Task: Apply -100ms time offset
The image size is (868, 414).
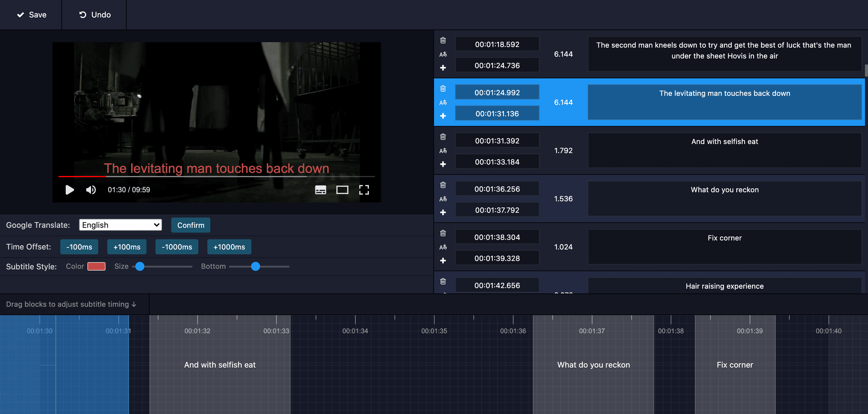Action: click(x=79, y=247)
